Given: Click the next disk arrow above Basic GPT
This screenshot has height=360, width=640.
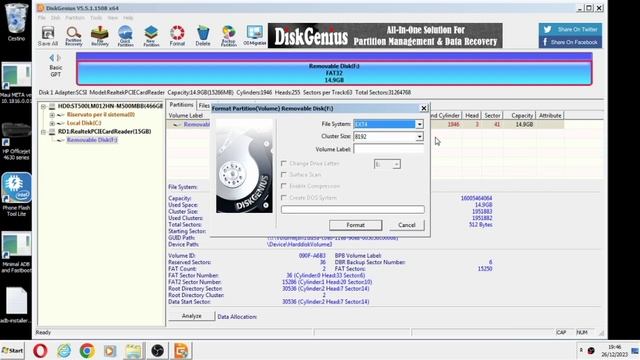Looking at the screenshot, I should pos(59,58).
